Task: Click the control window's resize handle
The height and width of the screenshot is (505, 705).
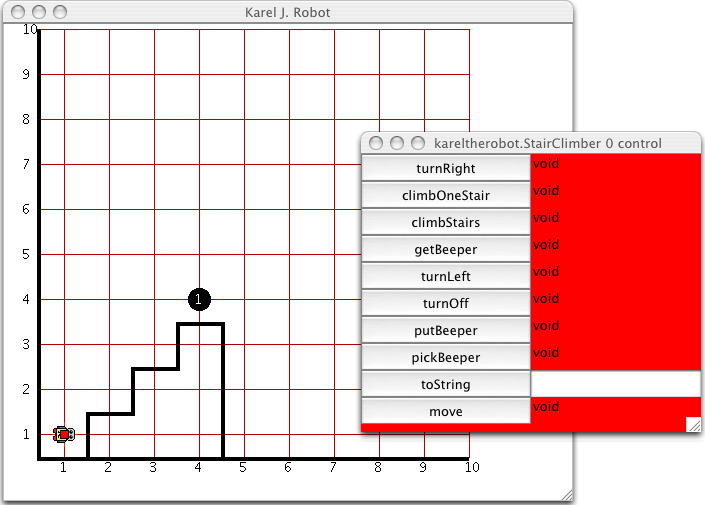Action: coord(693,425)
